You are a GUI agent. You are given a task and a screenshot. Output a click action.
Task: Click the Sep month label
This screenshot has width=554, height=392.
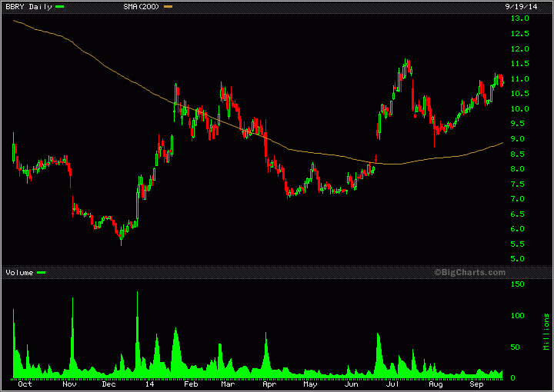tap(476, 384)
